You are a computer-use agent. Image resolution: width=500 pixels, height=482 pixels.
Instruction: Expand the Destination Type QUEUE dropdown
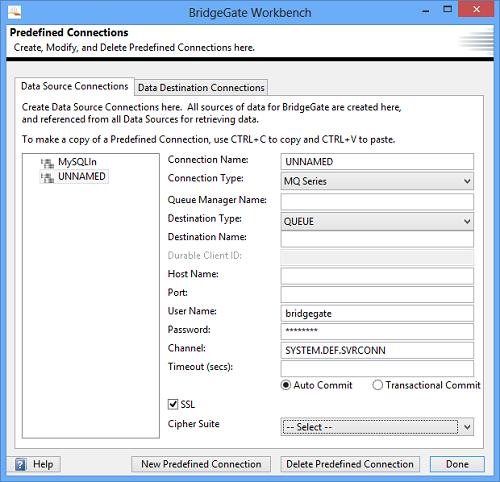(377, 221)
